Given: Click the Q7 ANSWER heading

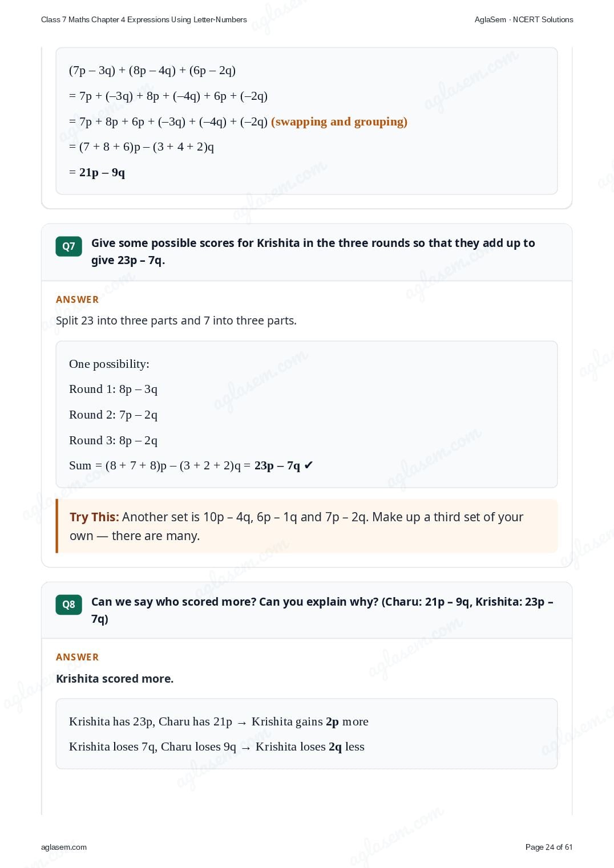Looking at the screenshot, I should (77, 299).
